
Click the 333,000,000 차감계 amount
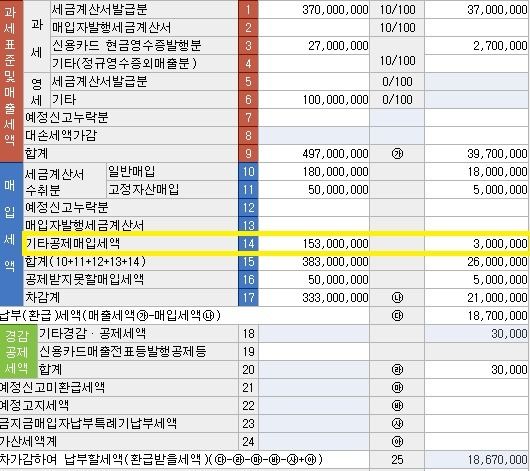click(x=314, y=297)
